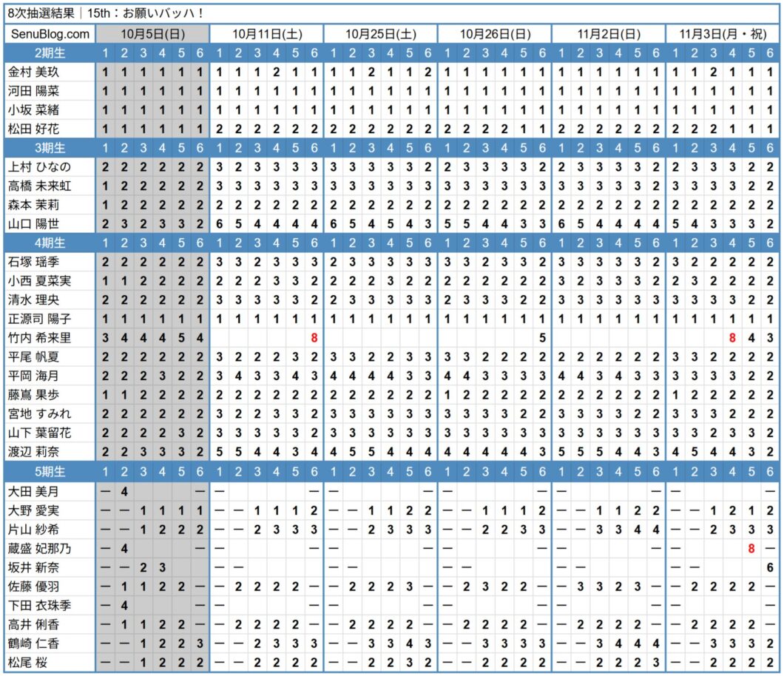Viewport: 784px width, 676px height.
Task: Click member name 金村 美玖
Action: [33, 72]
